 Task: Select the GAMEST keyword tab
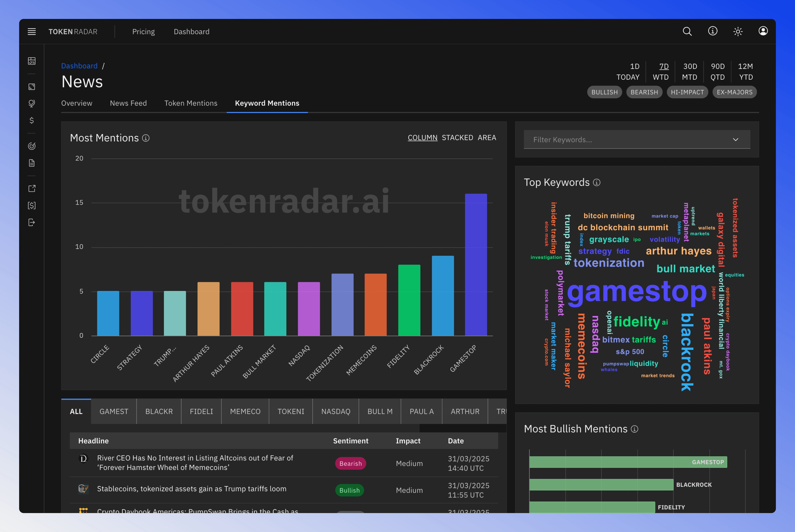[114, 412]
